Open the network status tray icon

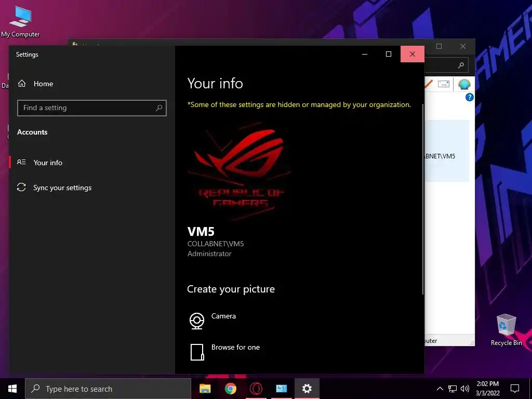[x=453, y=389]
